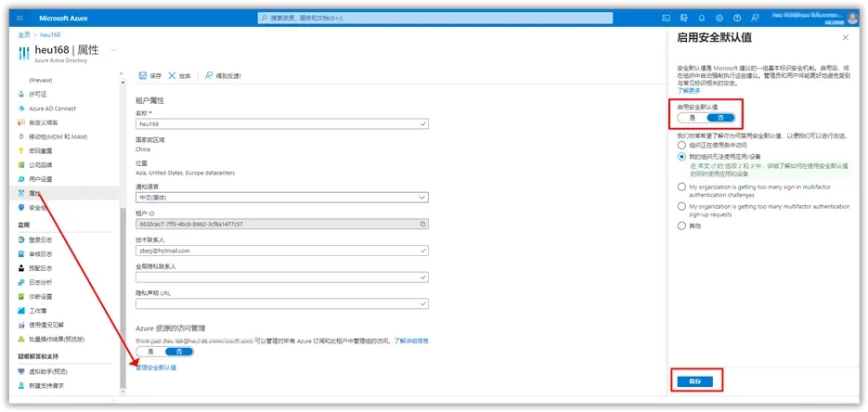Open the feedback icon in top bar

coord(755,19)
